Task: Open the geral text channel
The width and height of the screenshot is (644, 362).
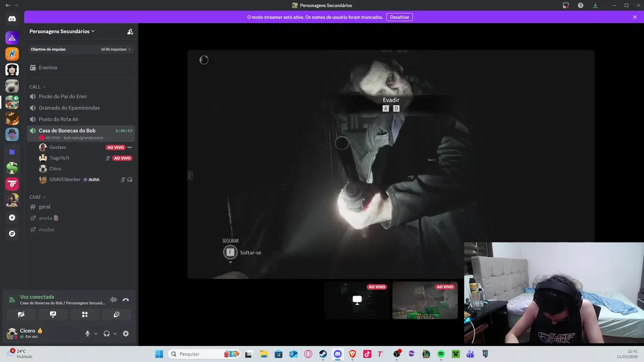Action: 81,207
